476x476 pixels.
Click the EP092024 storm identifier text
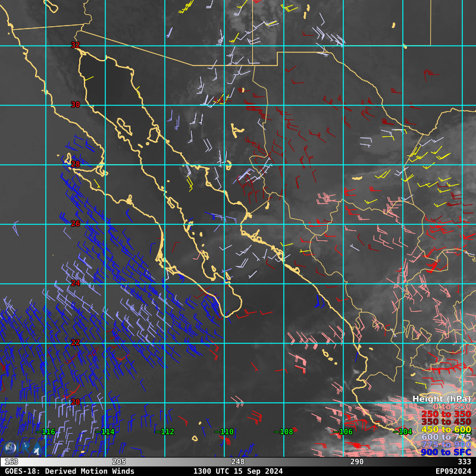[x=453, y=471]
